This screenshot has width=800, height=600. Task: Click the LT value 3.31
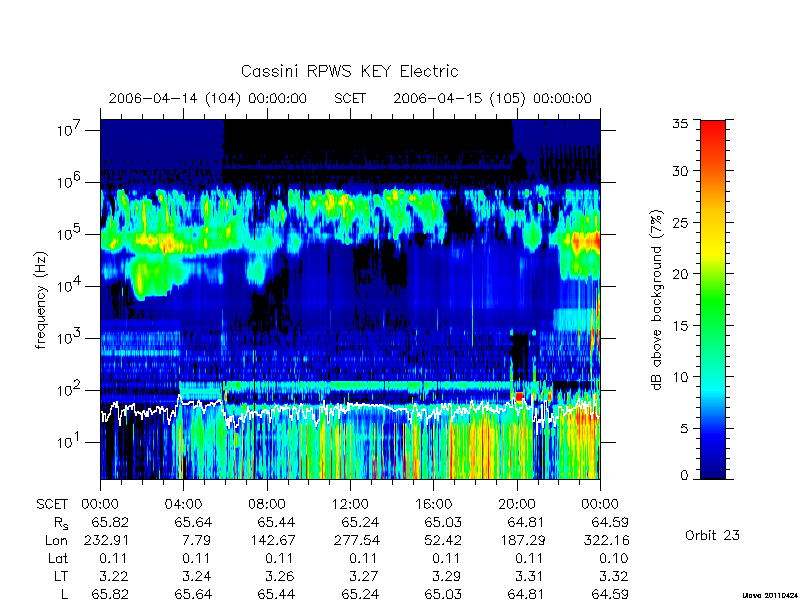(530, 576)
